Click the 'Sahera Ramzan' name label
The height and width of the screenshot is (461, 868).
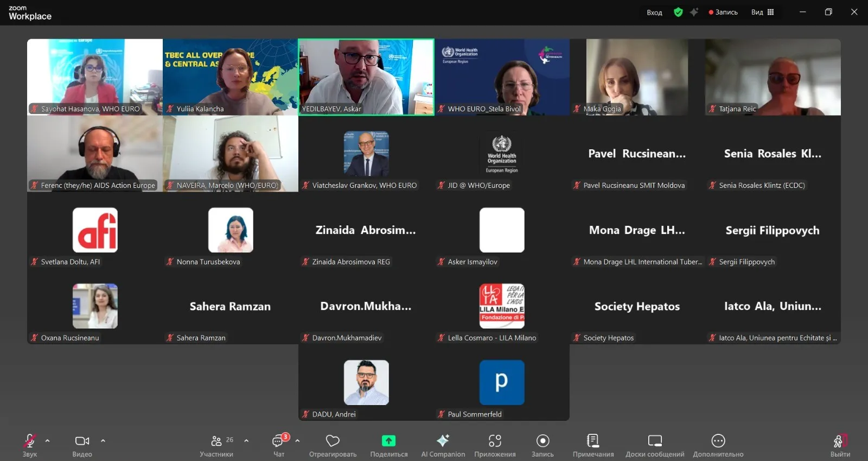(201, 338)
